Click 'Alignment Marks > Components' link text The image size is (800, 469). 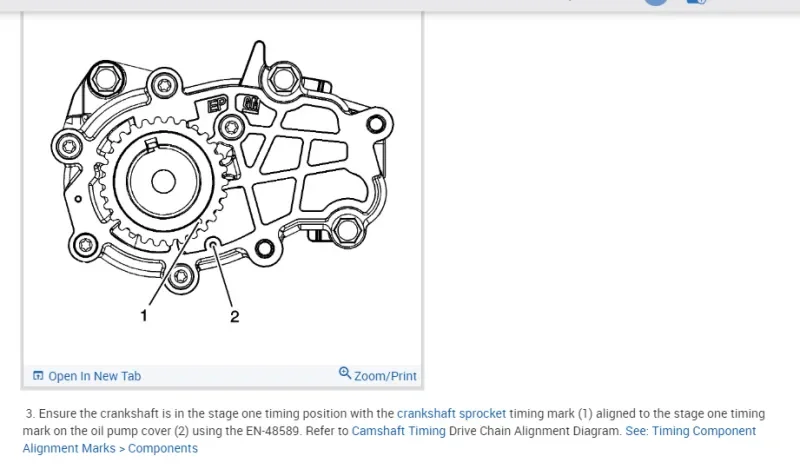(110, 448)
